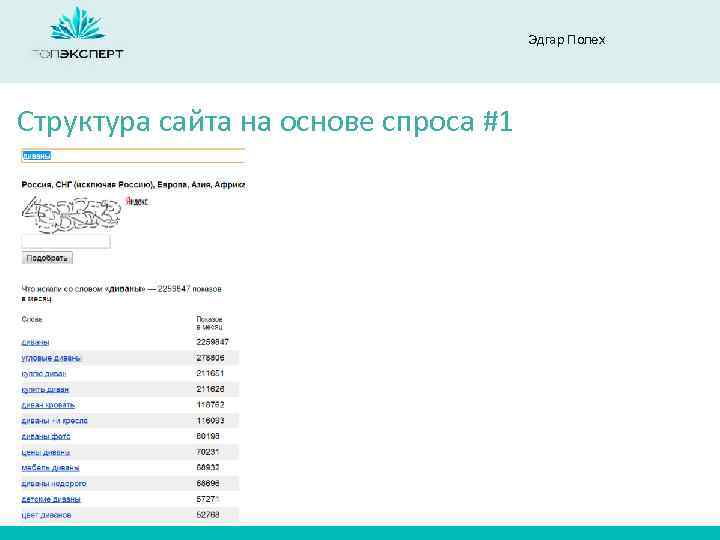Click the impressions value '116093'

(210, 421)
